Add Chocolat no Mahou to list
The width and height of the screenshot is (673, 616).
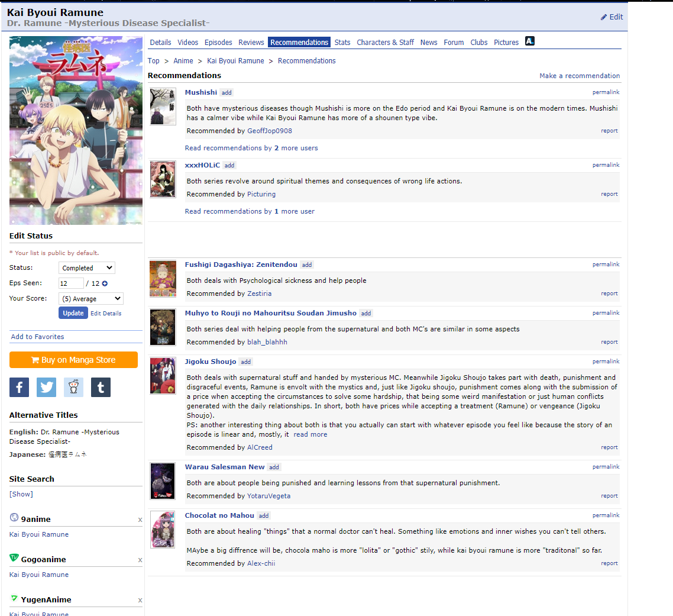point(264,516)
